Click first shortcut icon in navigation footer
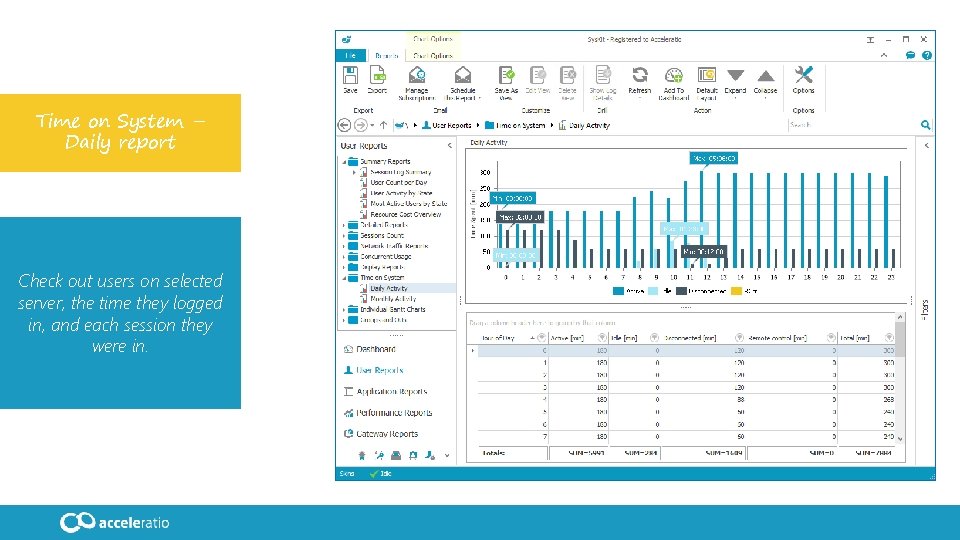This screenshot has height=540, width=960. point(362,455)
